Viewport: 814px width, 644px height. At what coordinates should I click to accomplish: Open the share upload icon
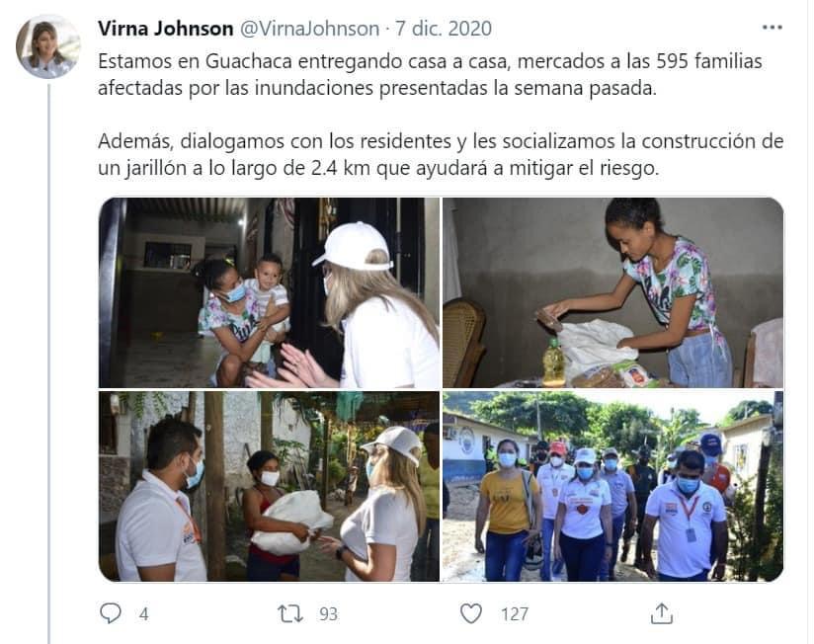click(662, 613)
